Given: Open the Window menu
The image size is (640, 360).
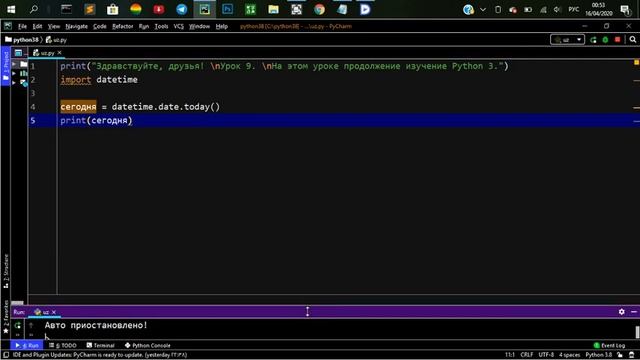Looking at the screenshot, I should click(x=199, y=26).
